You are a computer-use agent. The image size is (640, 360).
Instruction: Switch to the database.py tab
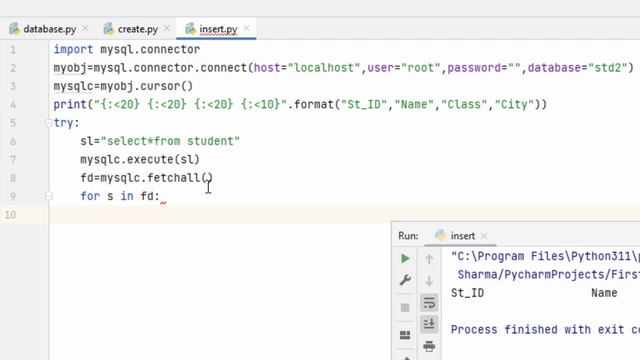[x=49, y=29]
